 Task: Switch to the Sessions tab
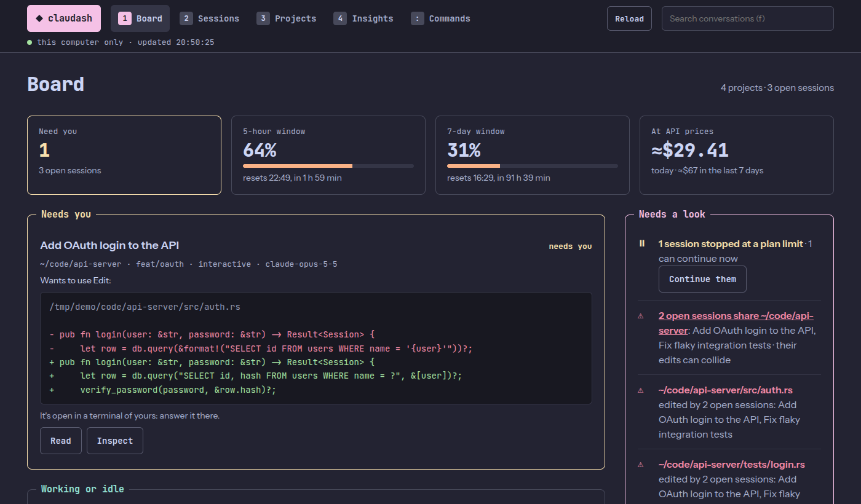coord(210,18)
